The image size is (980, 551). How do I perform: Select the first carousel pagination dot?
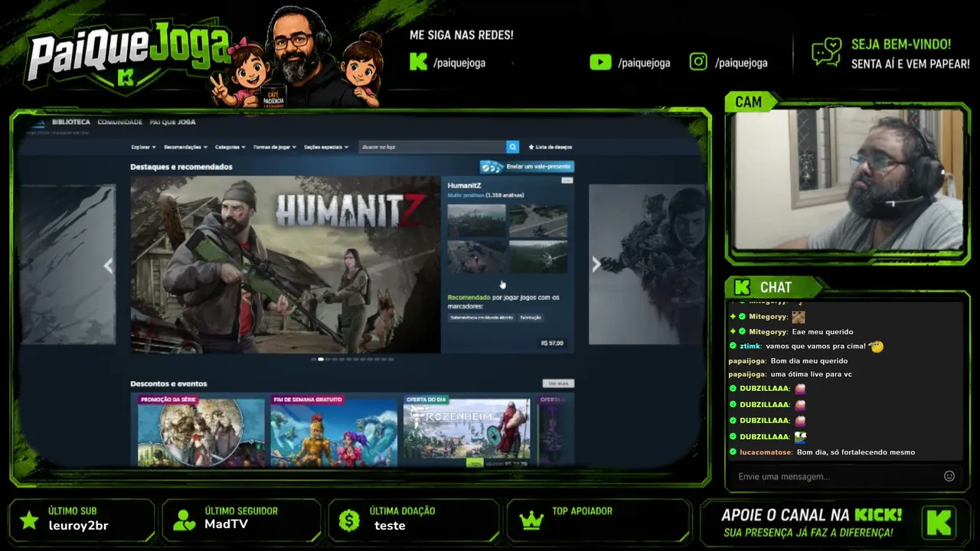[x=313, y=359]
